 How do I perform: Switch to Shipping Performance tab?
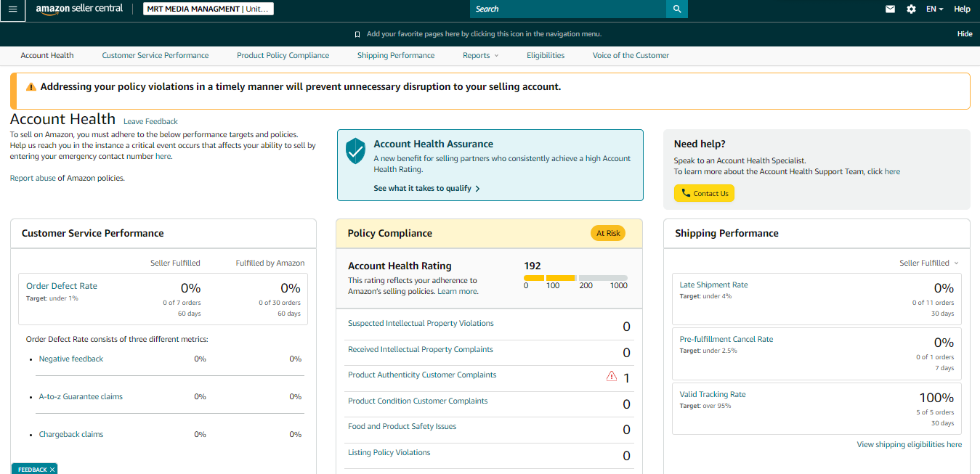click(396, 55)
